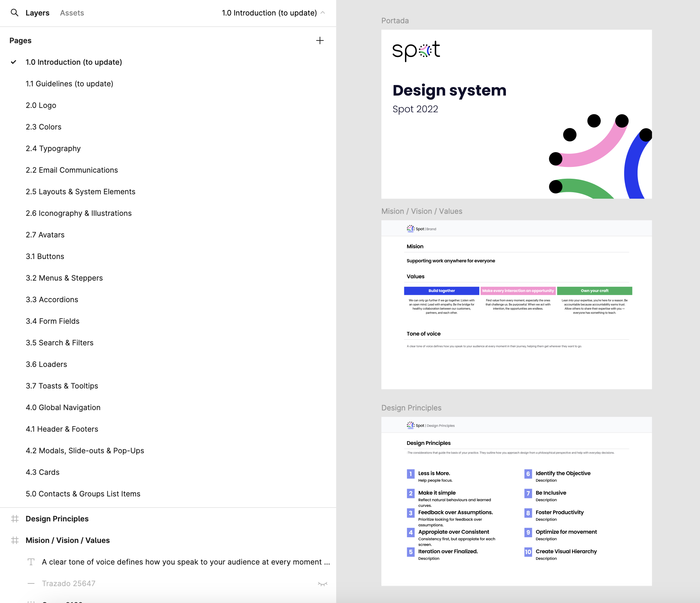Click Feedback over Assumptions principle text
The width and height of the screenshot is (700, 603).
point(455,512)
